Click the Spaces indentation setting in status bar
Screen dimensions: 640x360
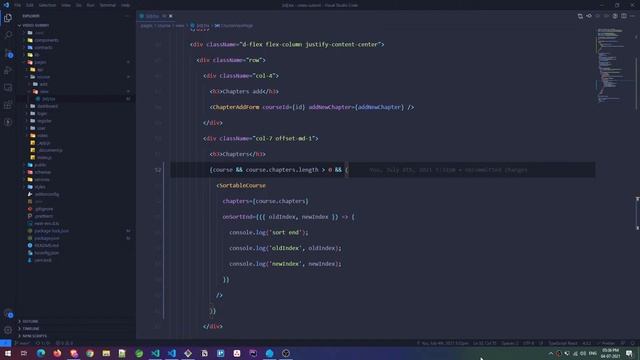(x=510, y=343)
